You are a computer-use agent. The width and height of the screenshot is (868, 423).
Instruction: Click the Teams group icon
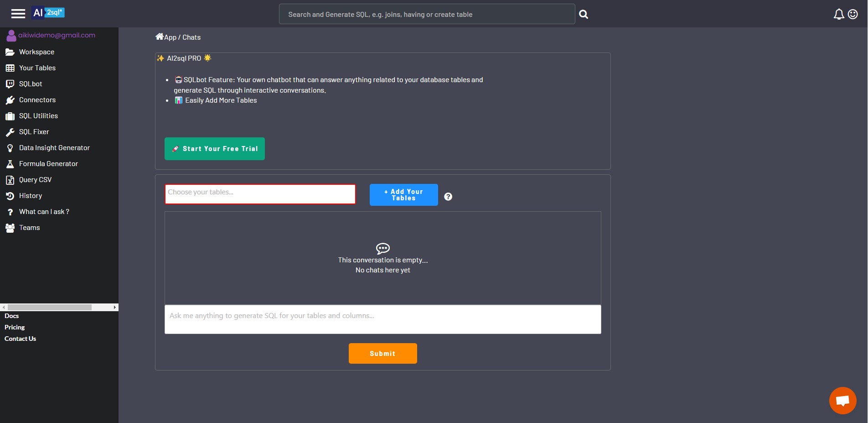click(x=10, y=228)
